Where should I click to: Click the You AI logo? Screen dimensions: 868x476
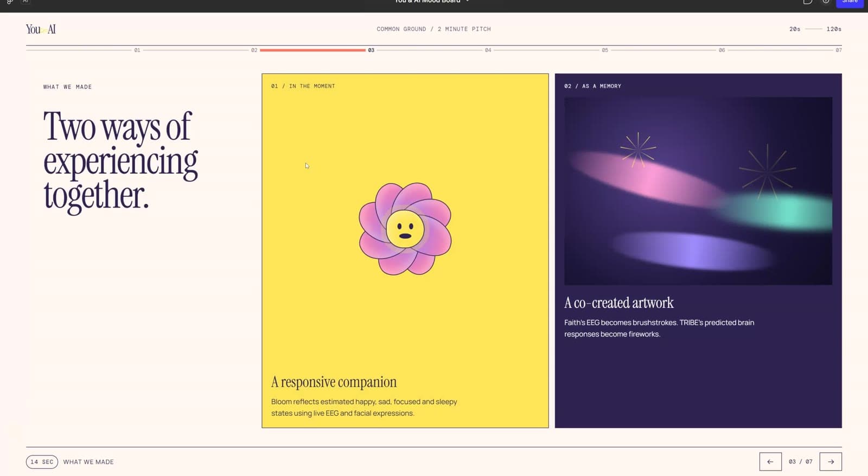click(x=41, y=29)
